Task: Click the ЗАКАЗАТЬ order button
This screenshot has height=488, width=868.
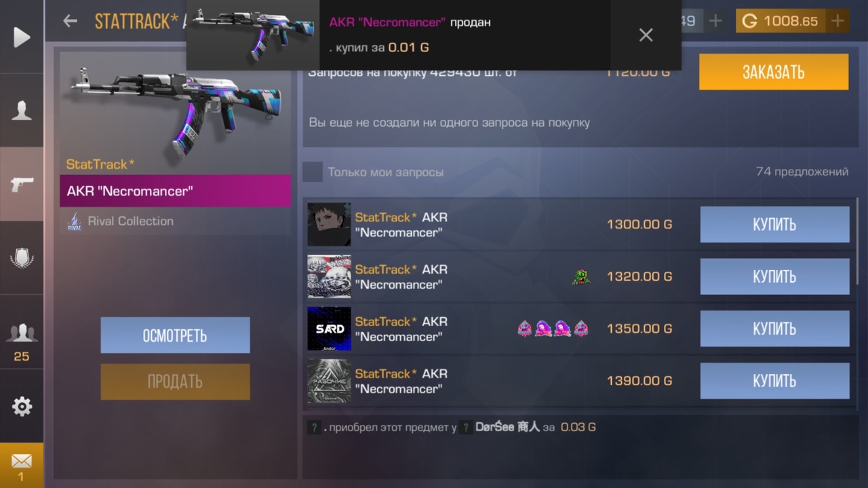Action: [x=774, y=72]
